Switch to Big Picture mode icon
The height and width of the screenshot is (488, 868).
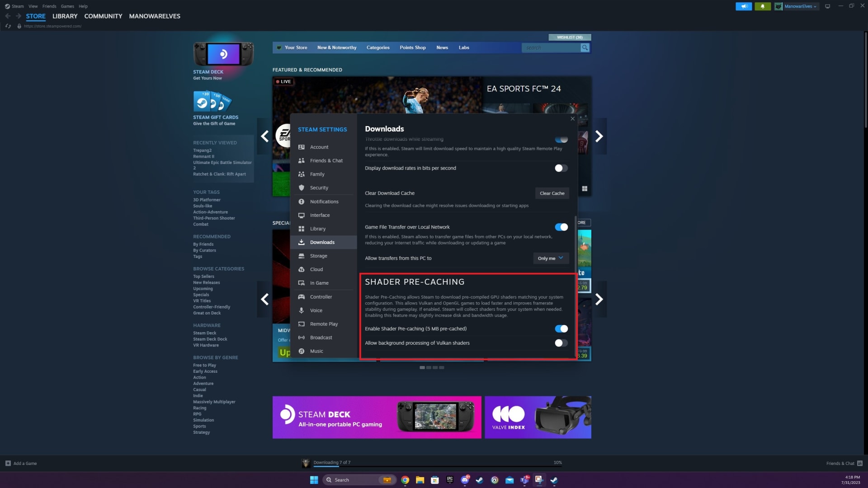[828, 6]
